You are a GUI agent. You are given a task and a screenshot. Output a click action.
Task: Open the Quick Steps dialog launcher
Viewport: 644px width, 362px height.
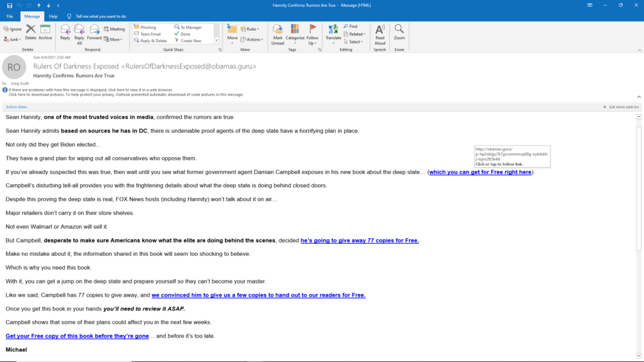(x=219, y=50)
